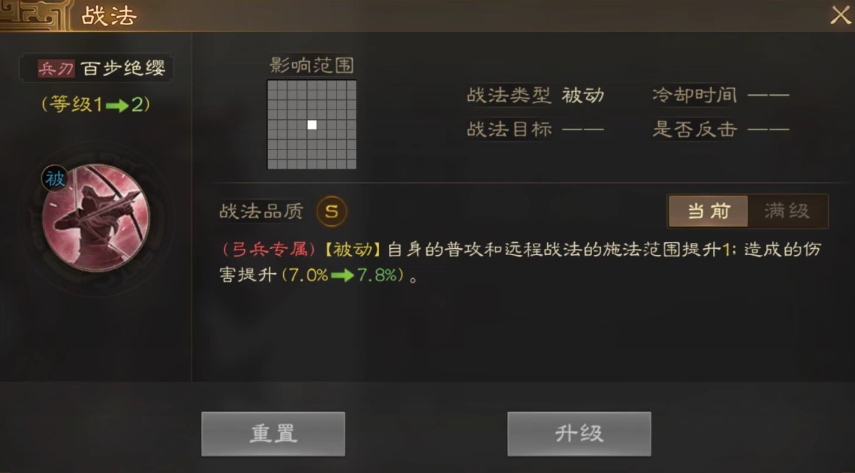
Task: Click the S quality rank badge
Action: coord(332,211)
